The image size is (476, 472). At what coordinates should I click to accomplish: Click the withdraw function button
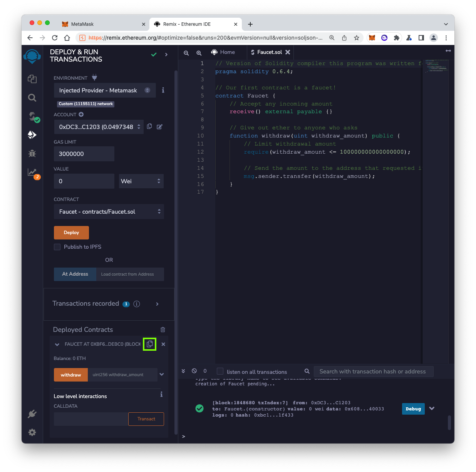tap(71, 375)
